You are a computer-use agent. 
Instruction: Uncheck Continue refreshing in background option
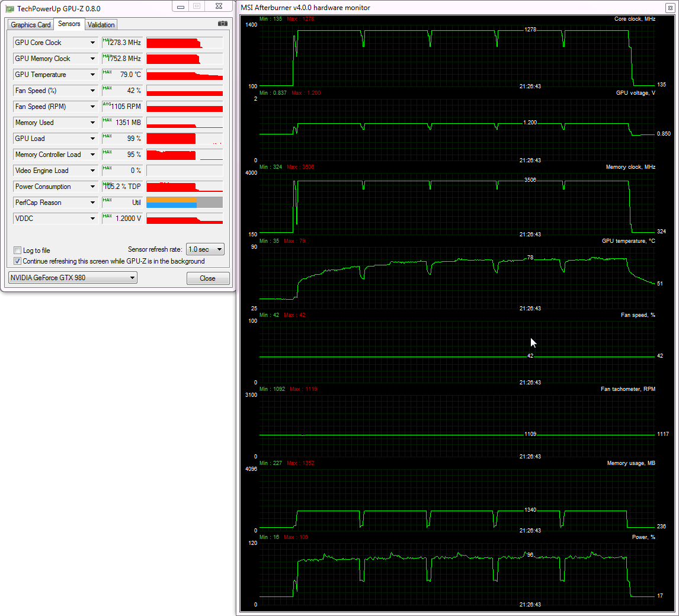(x=18, y=261)
